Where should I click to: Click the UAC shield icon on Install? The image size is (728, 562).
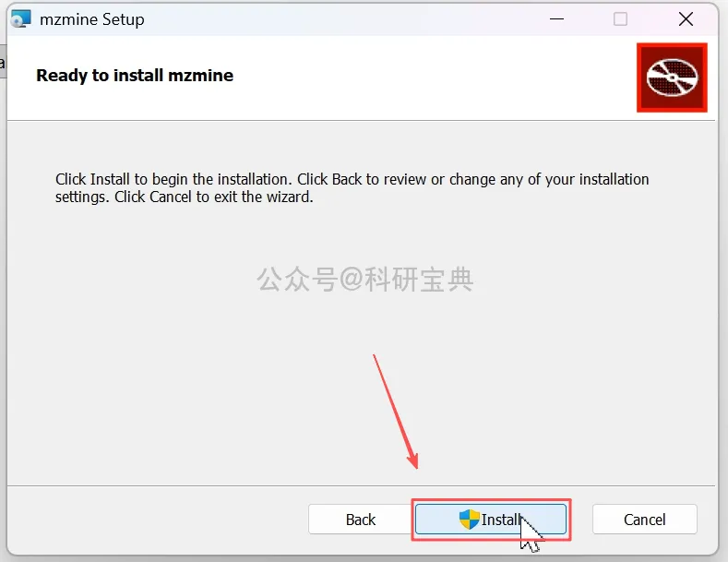tap(469, 520)
